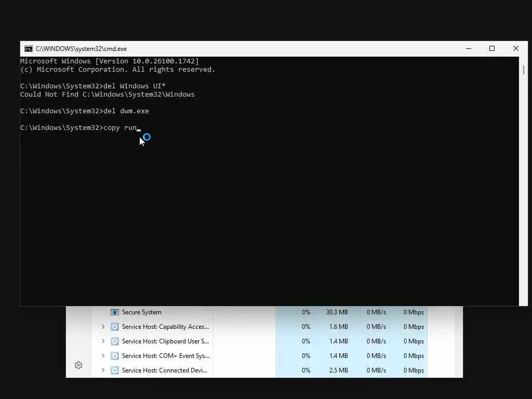Click the COM+ Event System host icon

pos(115,356)
